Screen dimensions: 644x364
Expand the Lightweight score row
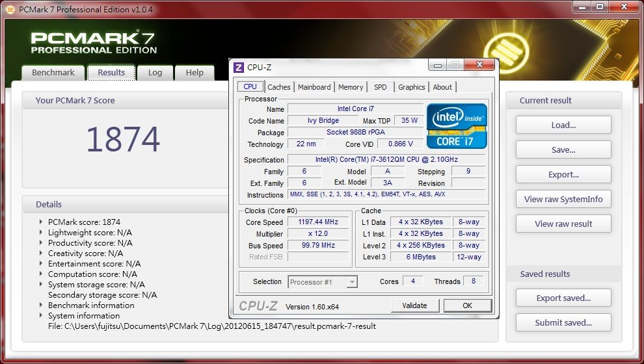click(x=41, y=232)
